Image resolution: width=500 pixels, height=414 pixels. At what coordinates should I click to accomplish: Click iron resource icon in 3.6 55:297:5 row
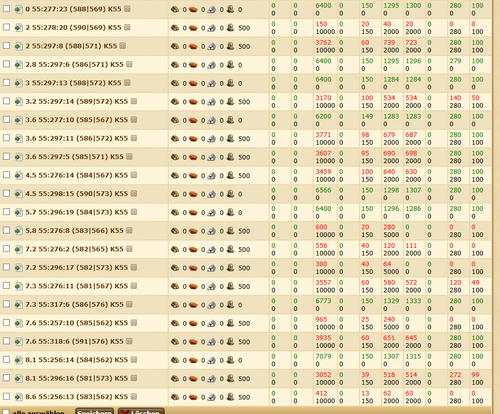pos(212,157)
